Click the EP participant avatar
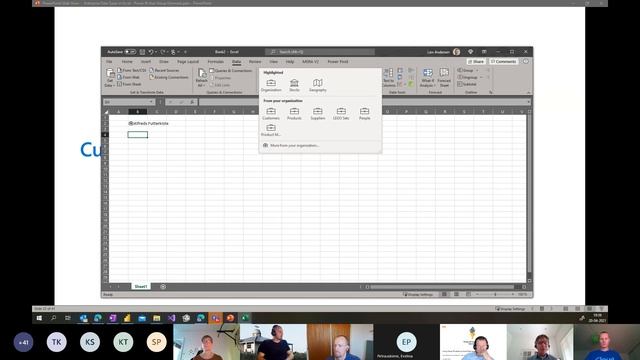This screenshot has width=640, height=360. click(406, 342)
